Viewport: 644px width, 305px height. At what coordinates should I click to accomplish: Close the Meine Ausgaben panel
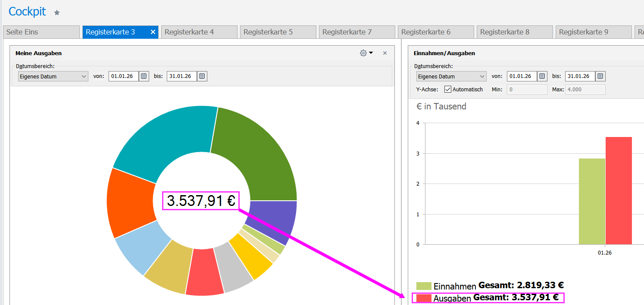385,53
